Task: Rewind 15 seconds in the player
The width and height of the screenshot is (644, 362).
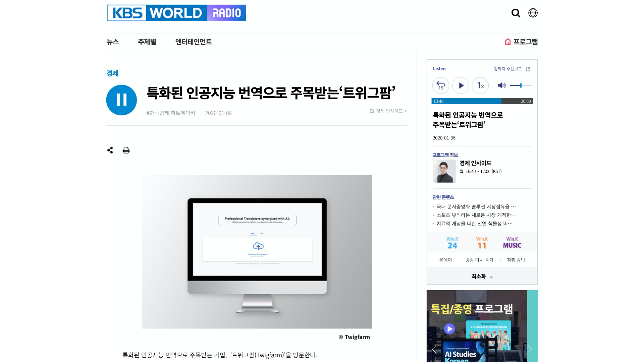Action: coord(441,85)
